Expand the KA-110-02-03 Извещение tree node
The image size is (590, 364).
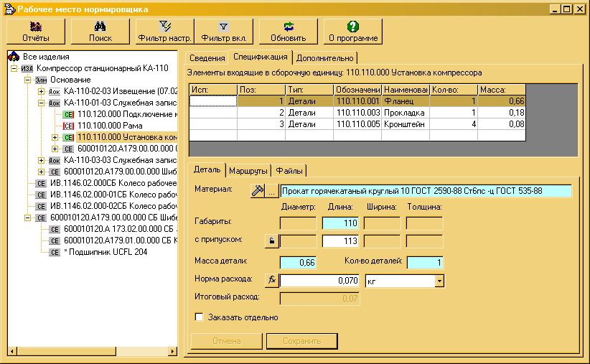pyautogui.click(x=41, y=91)
